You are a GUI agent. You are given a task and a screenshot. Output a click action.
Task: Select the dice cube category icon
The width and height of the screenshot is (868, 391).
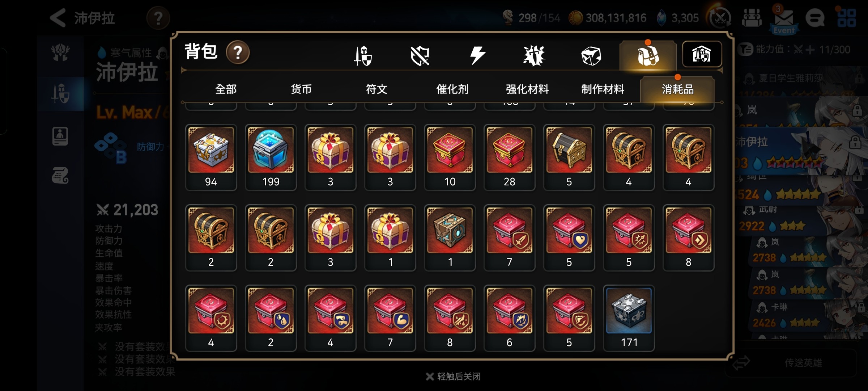591,56
